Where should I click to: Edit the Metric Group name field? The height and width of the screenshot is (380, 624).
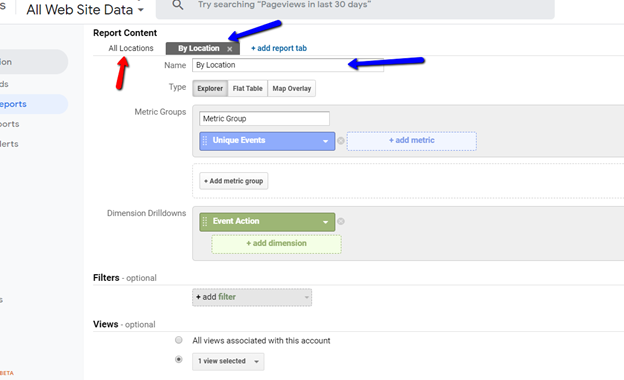pos(264,119)
